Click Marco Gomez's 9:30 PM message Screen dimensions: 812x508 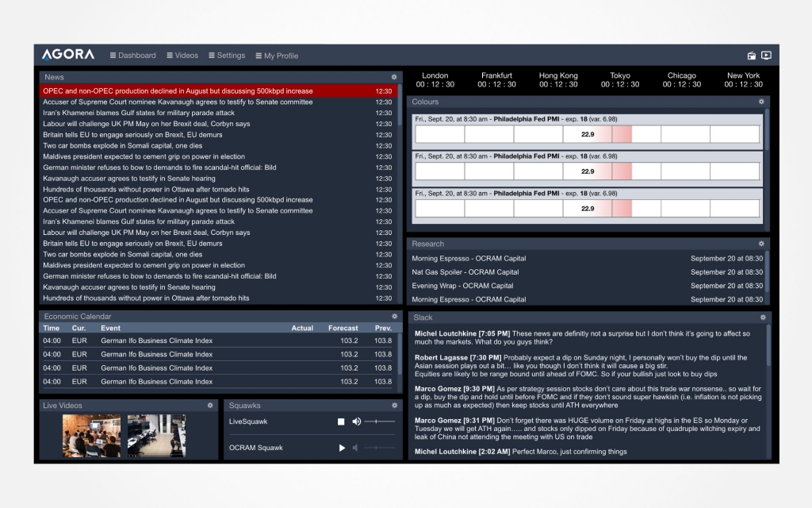tap(588, 397)
